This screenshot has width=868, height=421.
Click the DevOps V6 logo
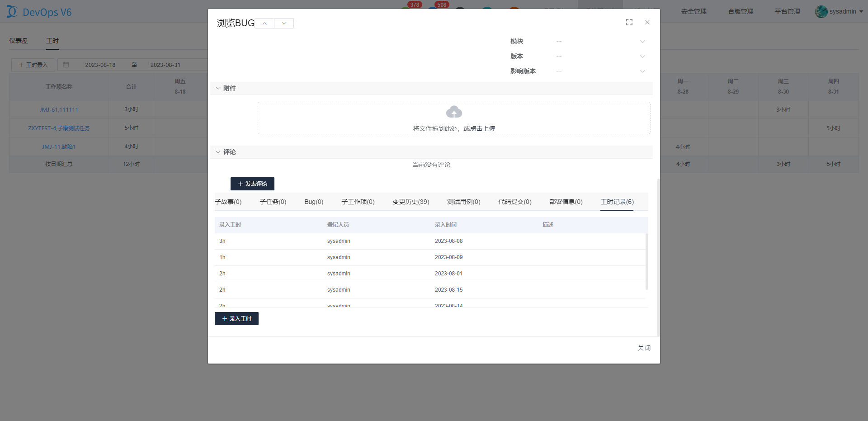click(x=39, y=12)
